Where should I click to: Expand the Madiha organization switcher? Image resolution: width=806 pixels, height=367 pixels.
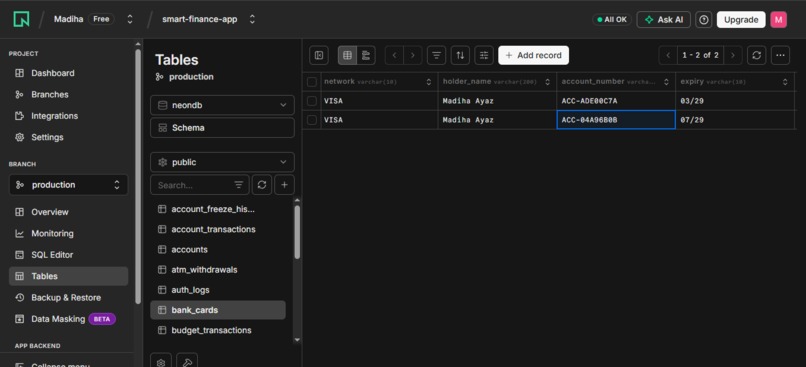(x=130, y=20)
